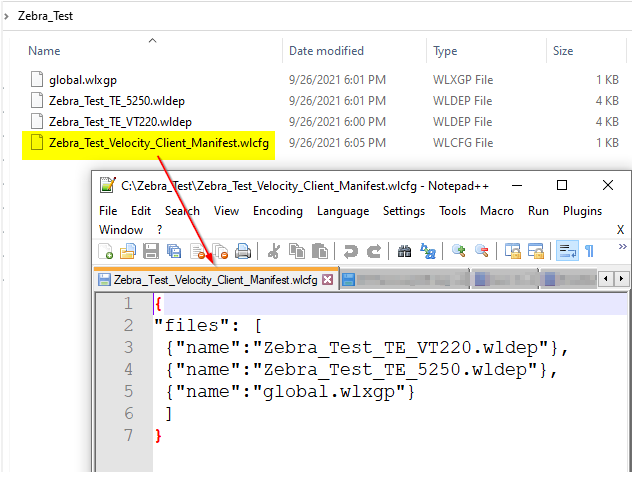Click the closing red brace on line 7
Image resolution: width=632 pixels, height=478 pixels.
click(x=158, y=436)
